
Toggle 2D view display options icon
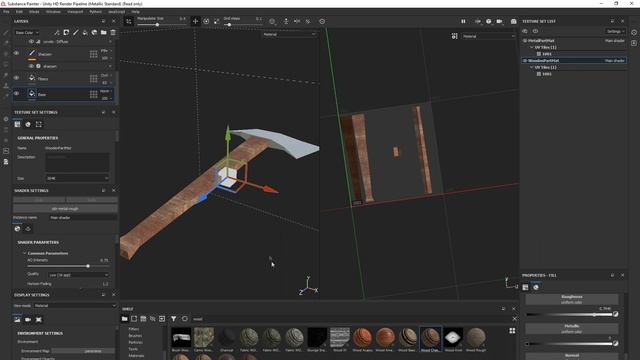pos(454,36)
